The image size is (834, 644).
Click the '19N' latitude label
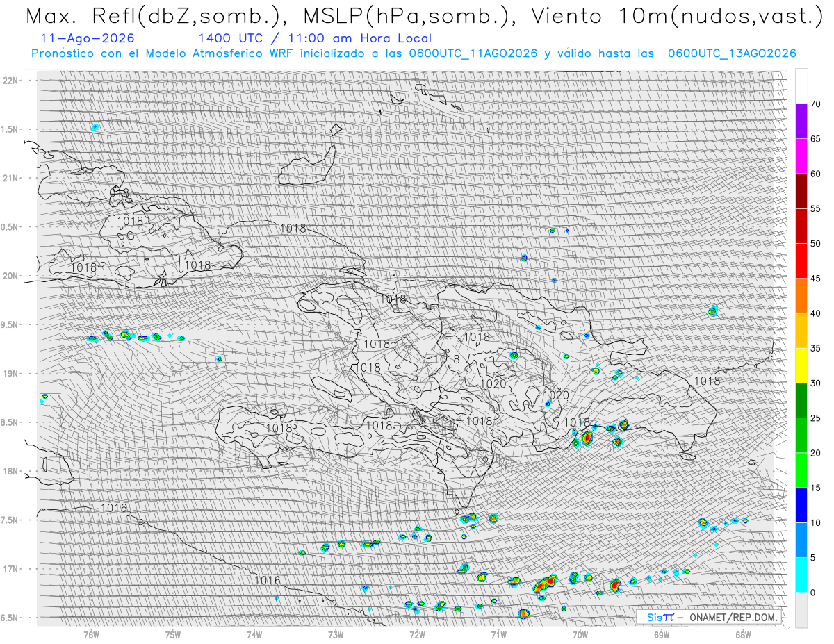click(x=10, y=373)
